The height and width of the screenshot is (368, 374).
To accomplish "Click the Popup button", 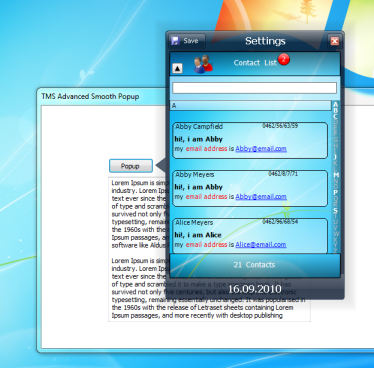I will [131, 166].
